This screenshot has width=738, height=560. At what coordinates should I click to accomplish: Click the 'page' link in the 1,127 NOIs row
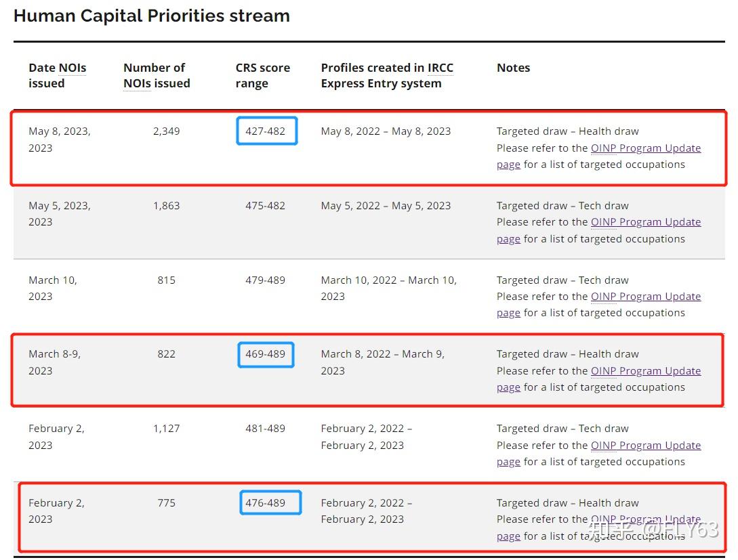(508, 462)
